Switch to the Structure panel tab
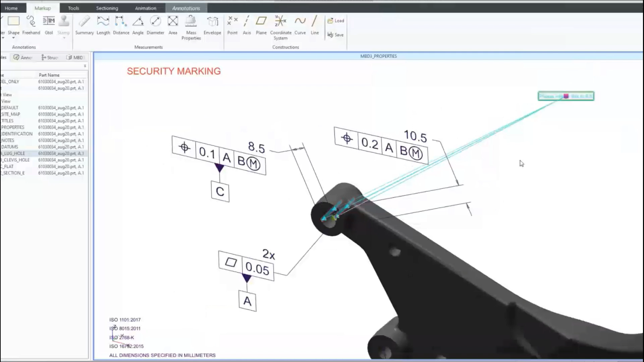 point(50,58)
